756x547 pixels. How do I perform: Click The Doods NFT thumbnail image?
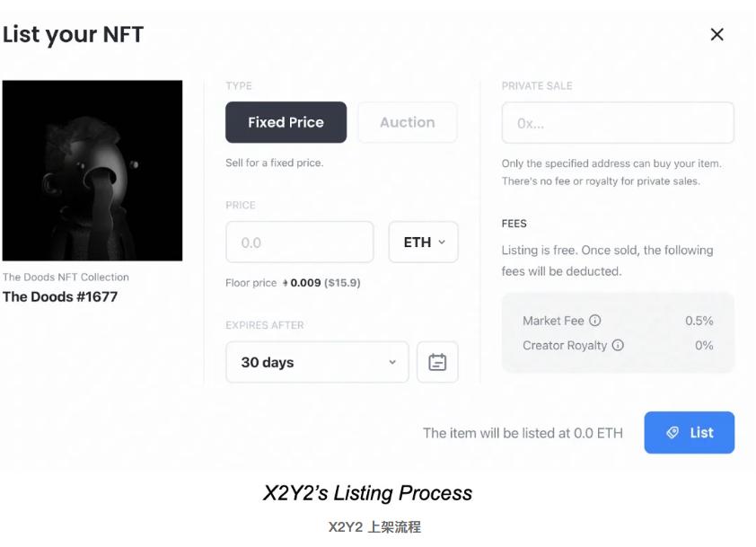92,171
